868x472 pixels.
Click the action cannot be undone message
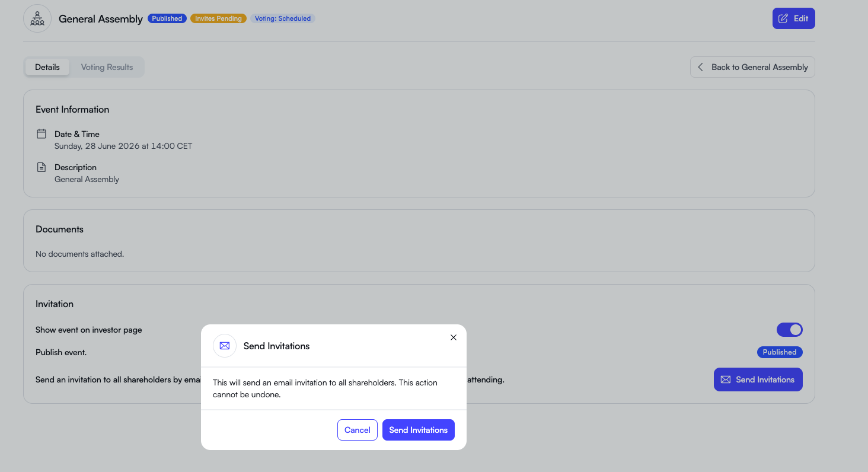point(325,388)
